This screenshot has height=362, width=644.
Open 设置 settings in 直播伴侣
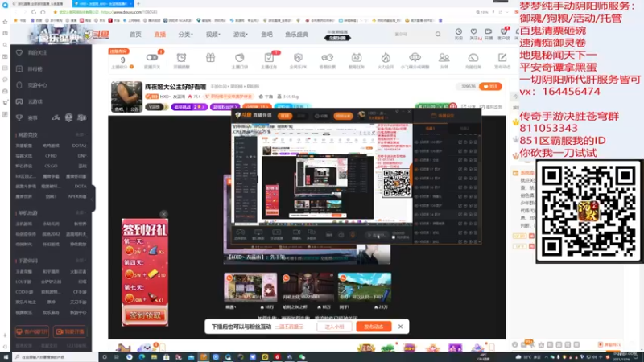pos(321,116)
